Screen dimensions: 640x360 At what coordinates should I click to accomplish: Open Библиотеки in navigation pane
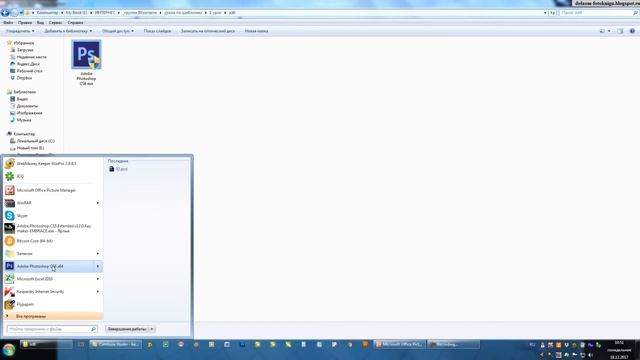click(x=21, y=92)
